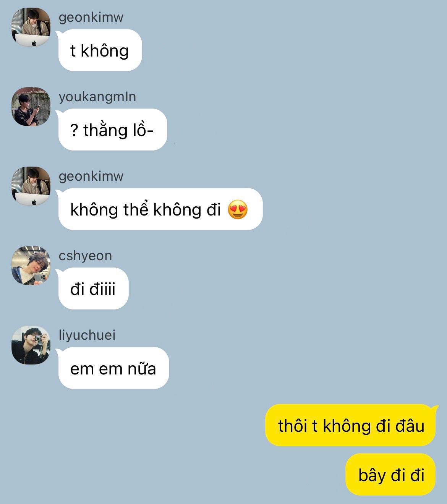Select the "t không" message bubble
This screenshot has width=447, height=504.
point(100,50)
